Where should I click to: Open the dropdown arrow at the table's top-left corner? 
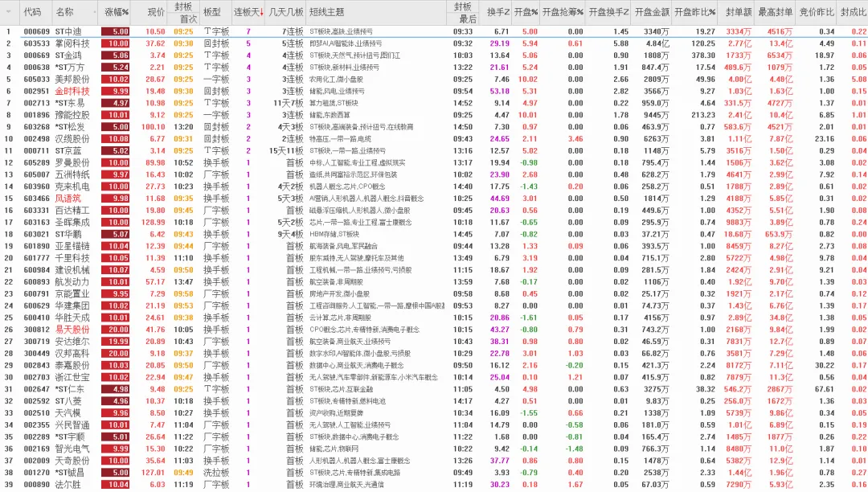coord(8,11)
